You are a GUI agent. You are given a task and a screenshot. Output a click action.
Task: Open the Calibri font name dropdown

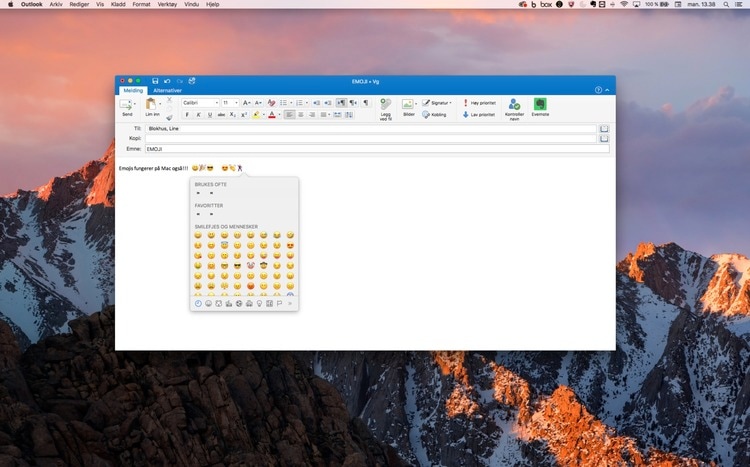[x=199, y=103]
